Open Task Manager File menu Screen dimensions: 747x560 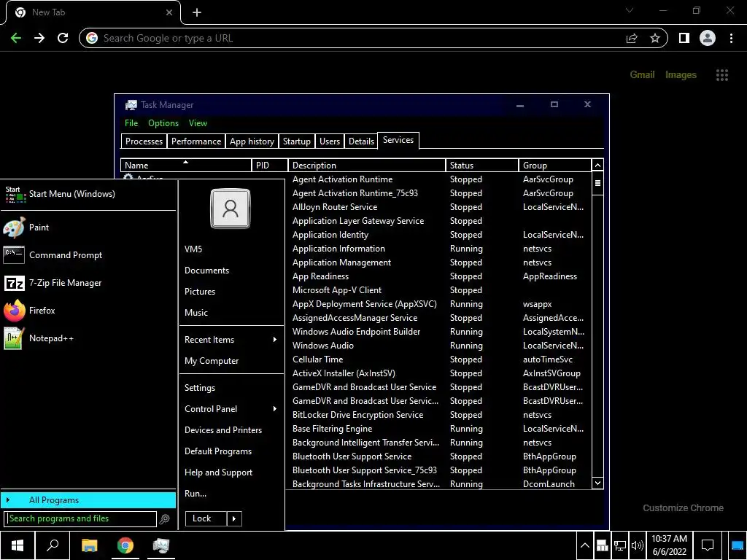(131, 122)
